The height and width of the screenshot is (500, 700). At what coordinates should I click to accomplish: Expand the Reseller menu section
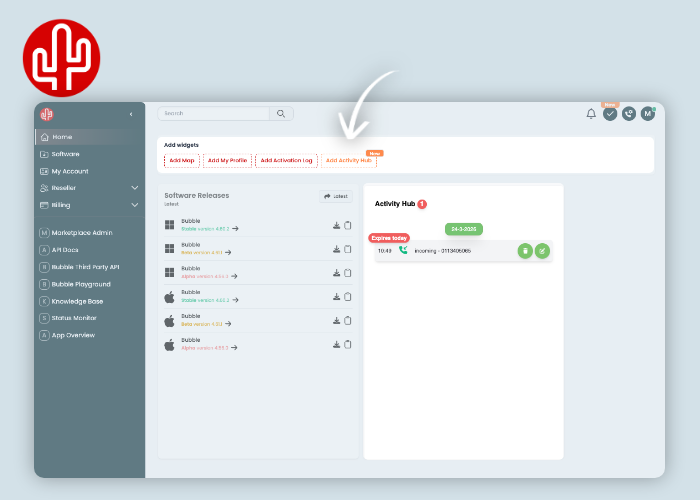click(134, 188)
